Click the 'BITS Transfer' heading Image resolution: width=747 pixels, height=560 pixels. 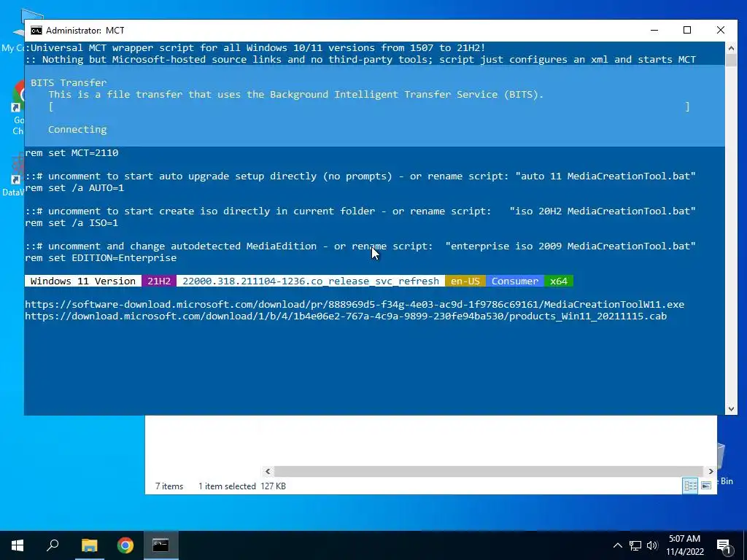click(x=69, y=83)
